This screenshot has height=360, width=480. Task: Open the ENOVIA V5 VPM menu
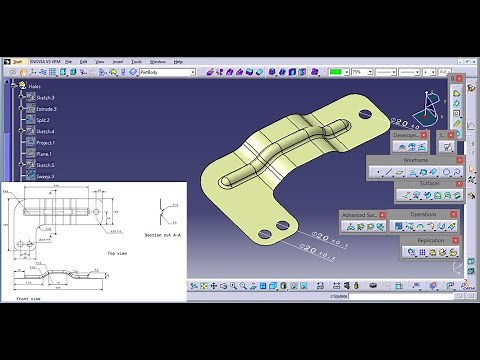[45, 62]
